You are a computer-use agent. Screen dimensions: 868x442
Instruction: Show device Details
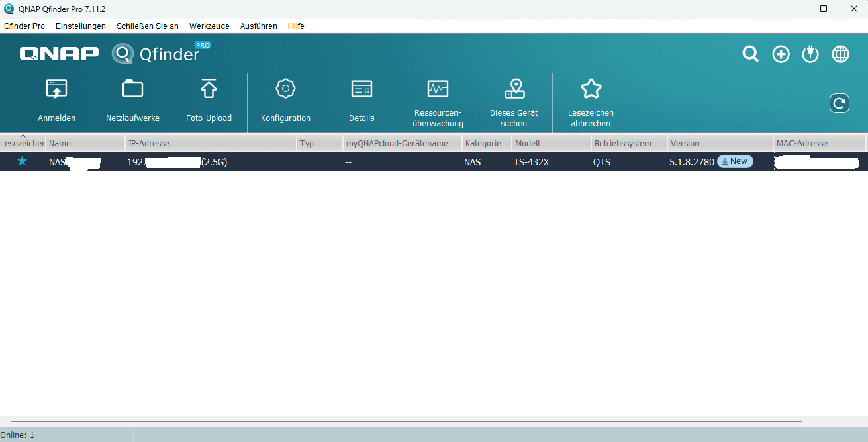tap(362, 89)
